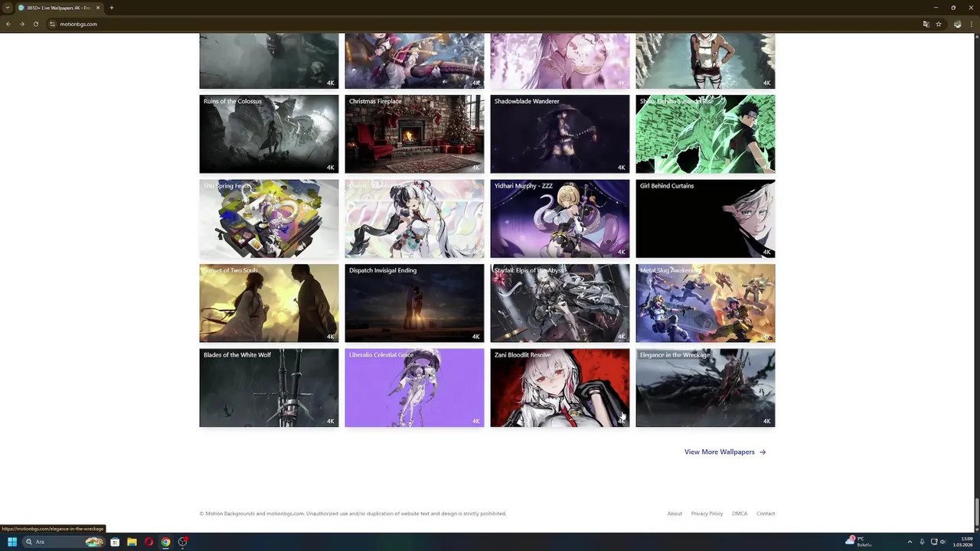Open Elegance in the Wreckage wallpaper
This screenshot has width=980, height=551.
pyautogui.click(x=705, y=388)
